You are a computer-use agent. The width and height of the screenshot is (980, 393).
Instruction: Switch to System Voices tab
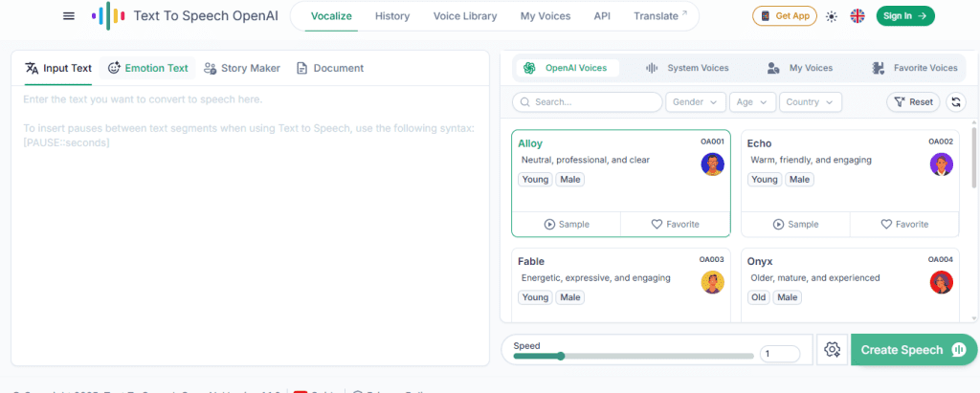(687, 68)
